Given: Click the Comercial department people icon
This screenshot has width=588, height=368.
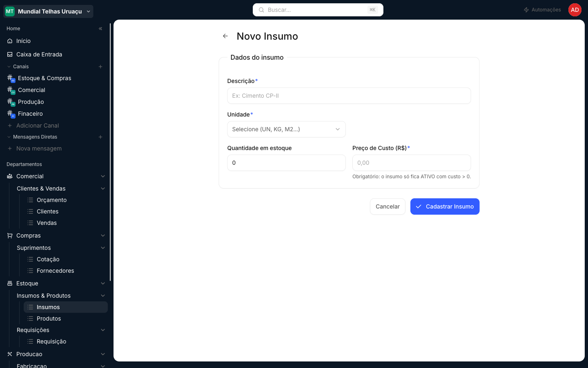Looking at the screenshot, I should coord(10,176).
